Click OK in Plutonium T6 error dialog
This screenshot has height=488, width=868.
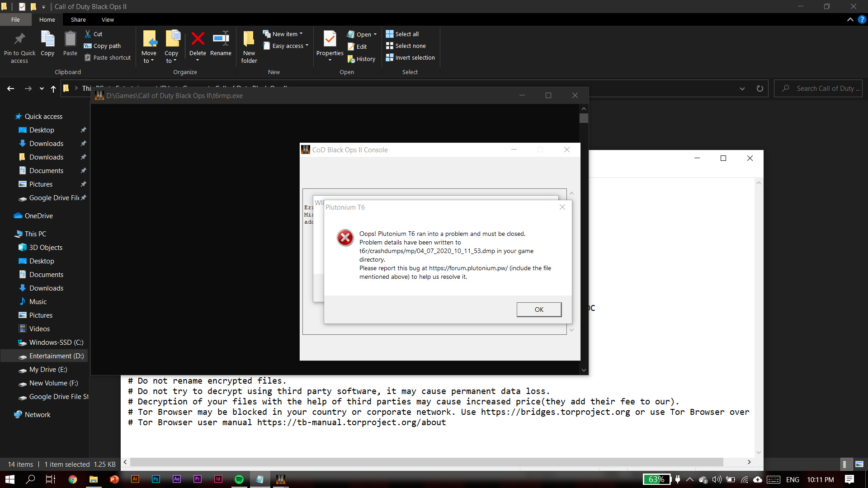(539, 310)
